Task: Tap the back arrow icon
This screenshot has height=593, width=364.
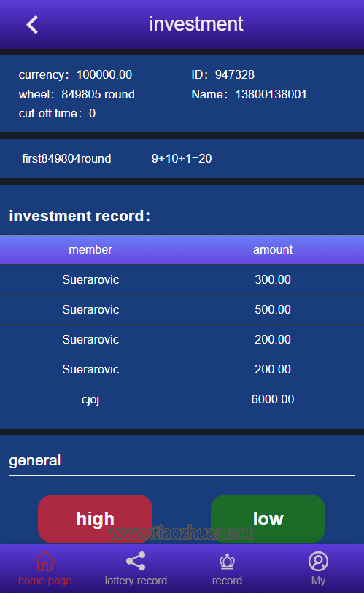Action: 33,25
